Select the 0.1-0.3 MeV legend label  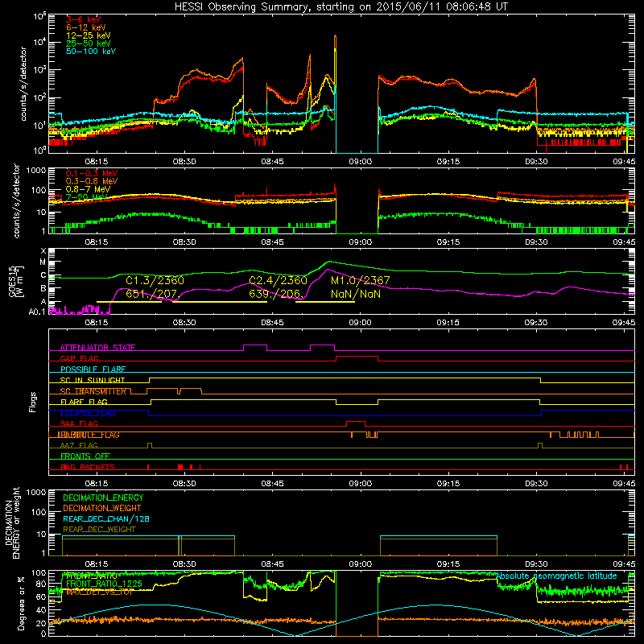(92, 173)
